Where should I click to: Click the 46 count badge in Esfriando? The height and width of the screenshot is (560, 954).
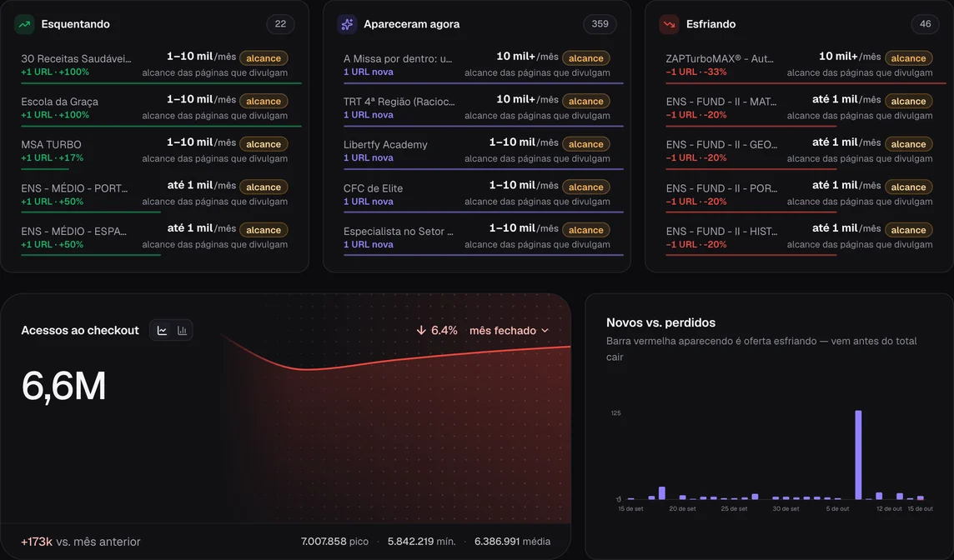click(926, 24)
